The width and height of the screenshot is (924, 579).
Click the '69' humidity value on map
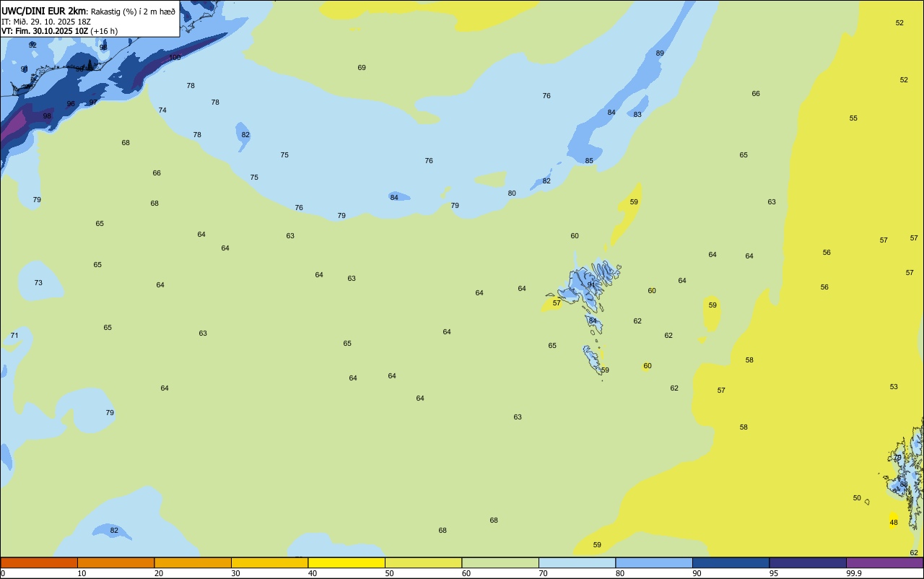click(362, 68)
